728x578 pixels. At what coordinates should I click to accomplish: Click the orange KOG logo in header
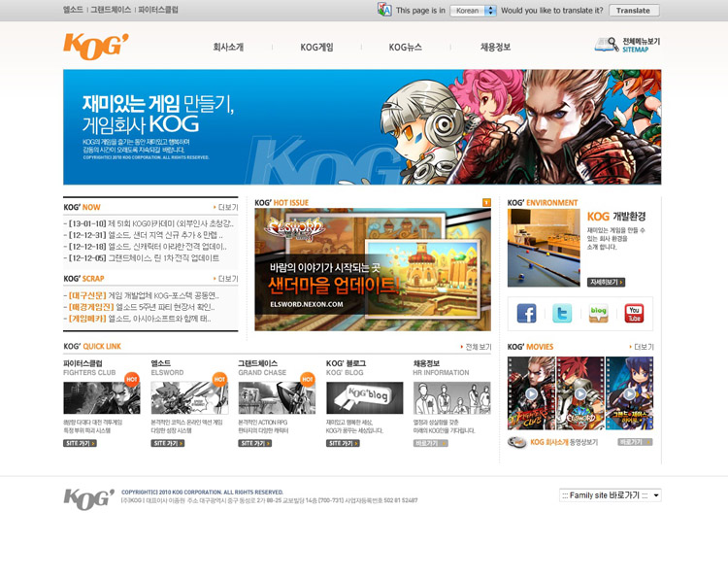click(96, 46)
